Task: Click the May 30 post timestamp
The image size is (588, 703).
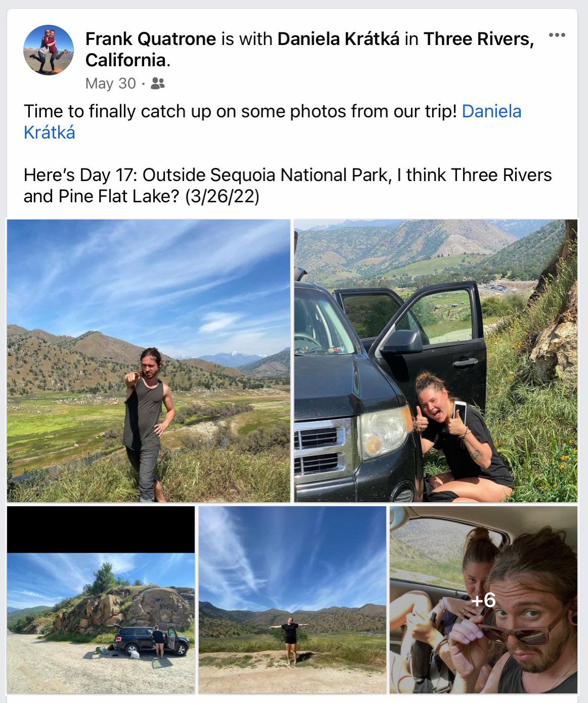Action: click(110, 83)
